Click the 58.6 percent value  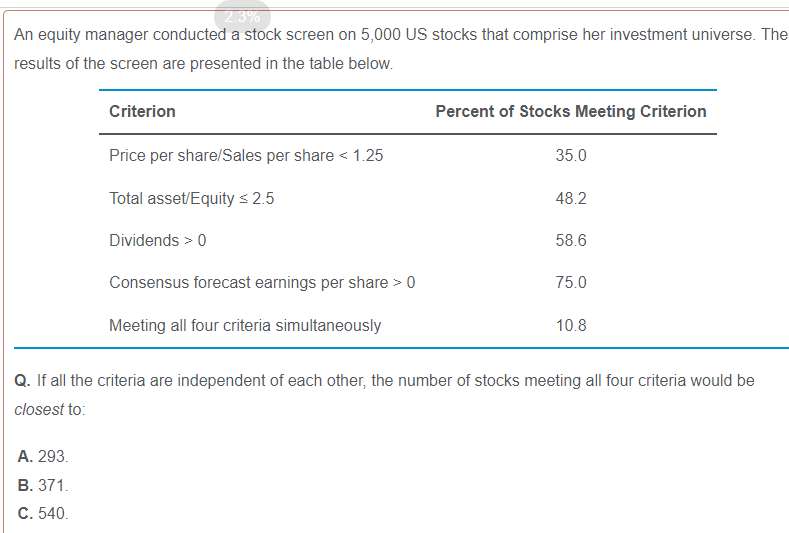tap(571, 240)
